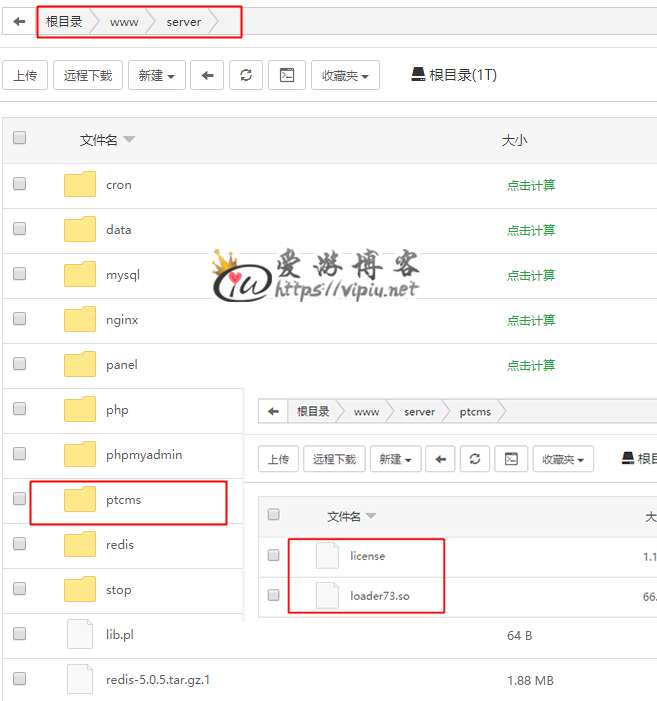Open the ptcms folder icon

pos(80,499)
